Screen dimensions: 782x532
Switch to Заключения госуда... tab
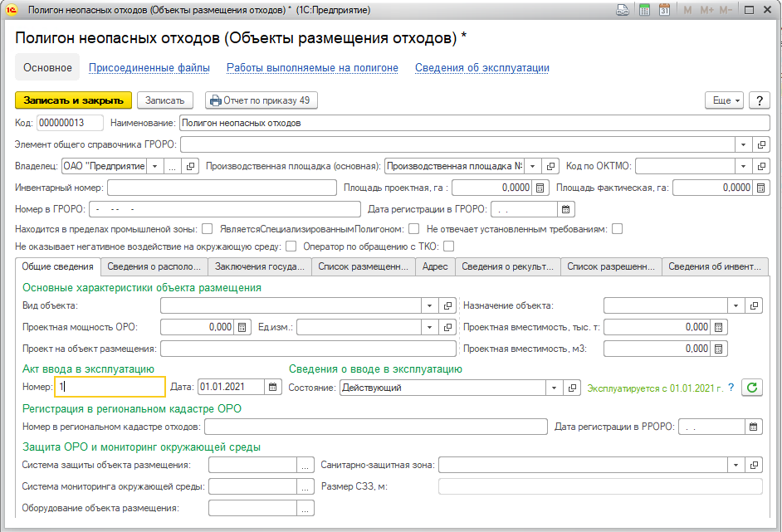click(260, 266)
